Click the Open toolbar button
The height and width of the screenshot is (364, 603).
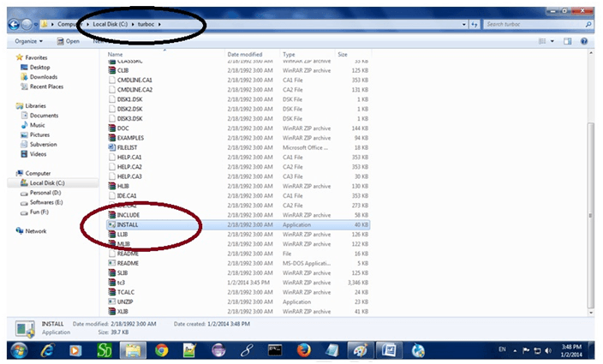[69, 41]
